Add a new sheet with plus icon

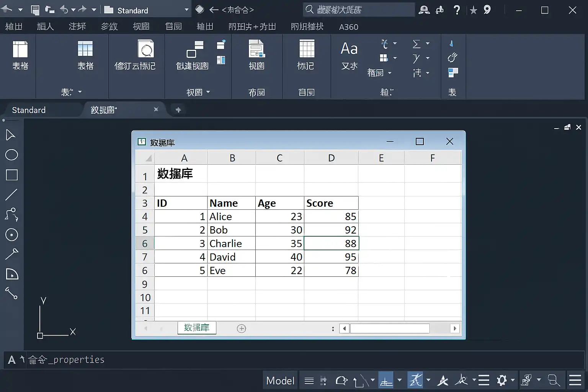click(242, 328)
